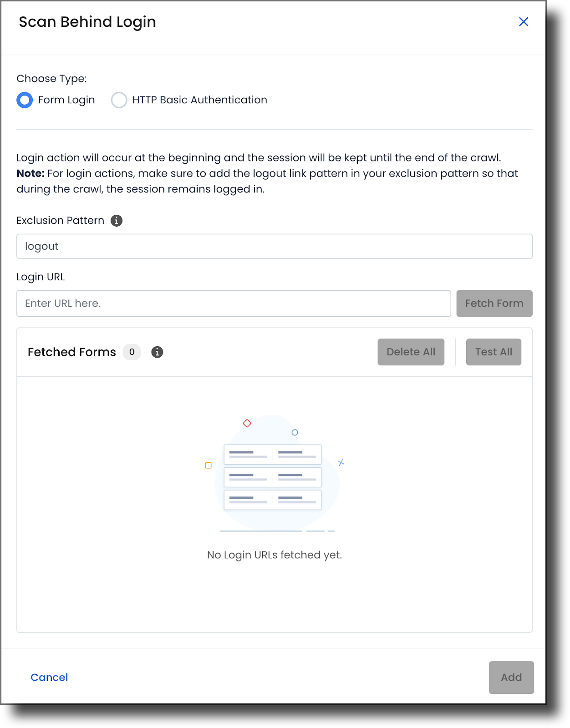Open the Fetched Forms info tooltip
Screen dimensions: 570x728
[x=158, y=352]
